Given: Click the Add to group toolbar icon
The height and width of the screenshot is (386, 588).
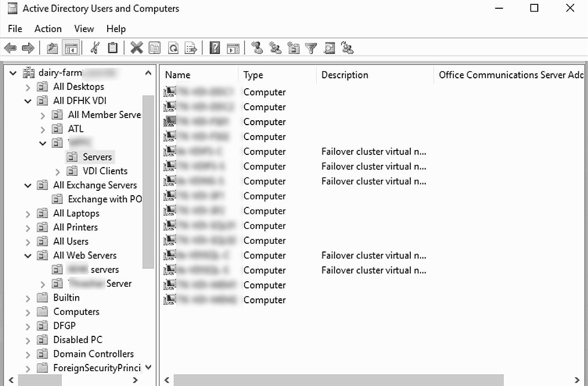Looking at the screenshot, I should [x=347, y=48].
